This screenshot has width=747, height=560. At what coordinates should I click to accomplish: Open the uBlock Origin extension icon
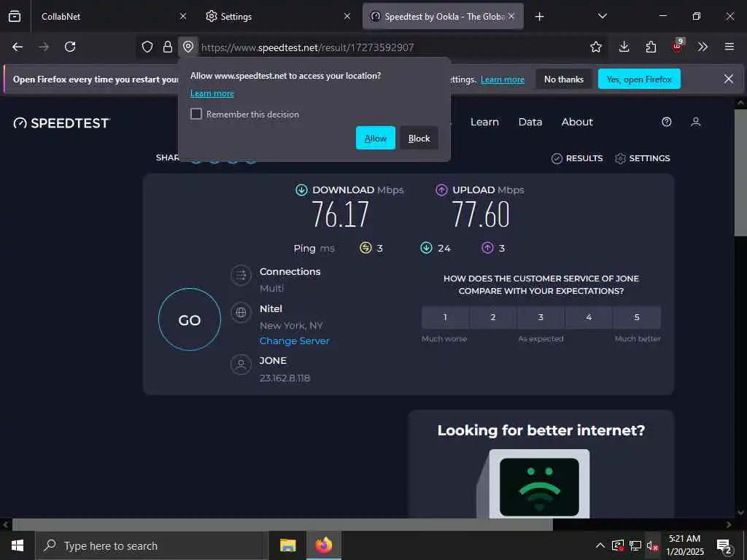tap(678, 46)
